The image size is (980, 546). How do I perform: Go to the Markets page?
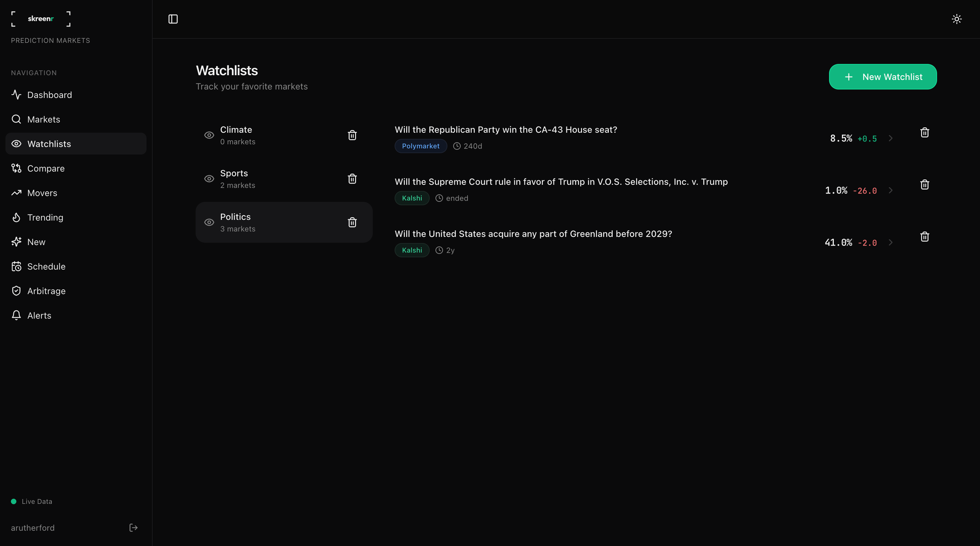76,119
